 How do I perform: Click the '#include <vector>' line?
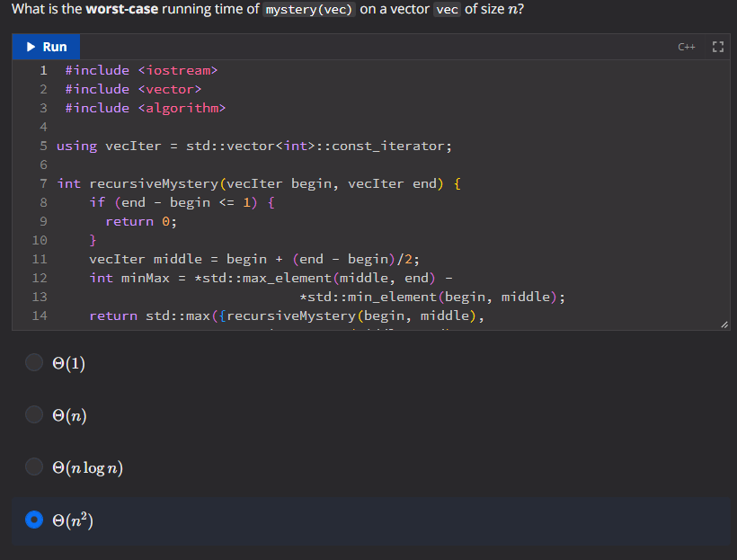click(x=133, y=89)
